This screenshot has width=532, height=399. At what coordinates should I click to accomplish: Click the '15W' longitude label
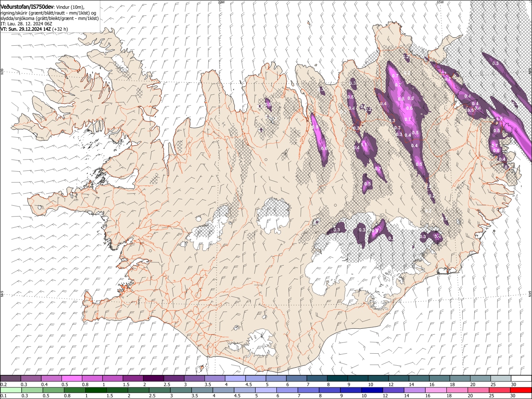[440, 2]
